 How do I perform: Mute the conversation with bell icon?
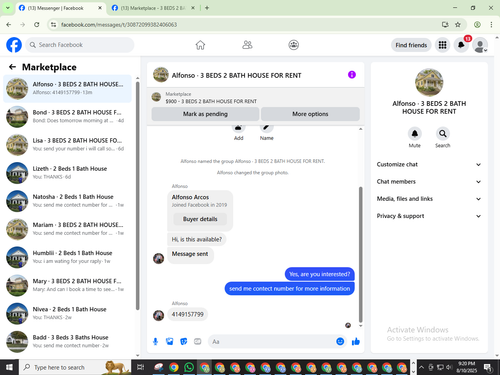414,134
